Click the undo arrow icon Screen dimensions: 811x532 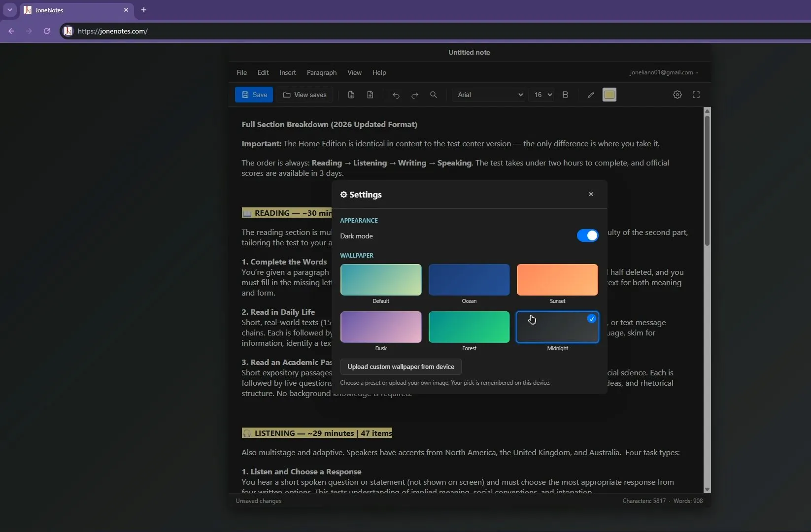[396, 95]
